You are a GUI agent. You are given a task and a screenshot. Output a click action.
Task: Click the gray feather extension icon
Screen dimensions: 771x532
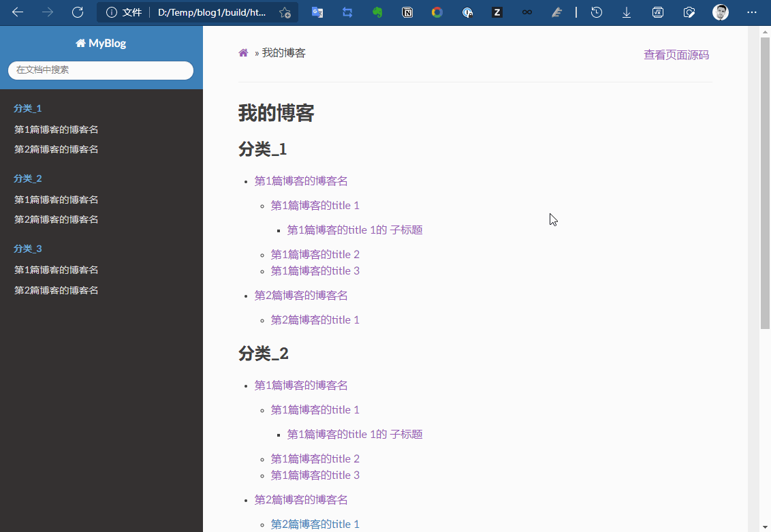556,12
